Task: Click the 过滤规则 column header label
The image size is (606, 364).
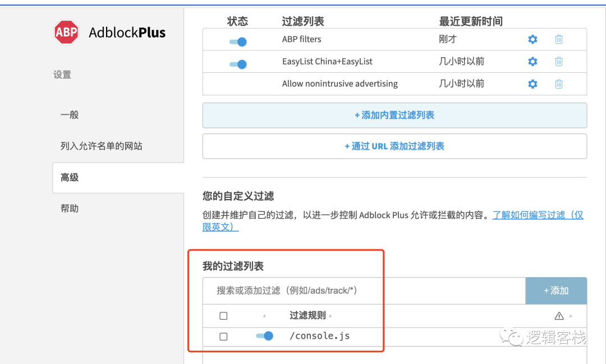Action: point(307,315)
